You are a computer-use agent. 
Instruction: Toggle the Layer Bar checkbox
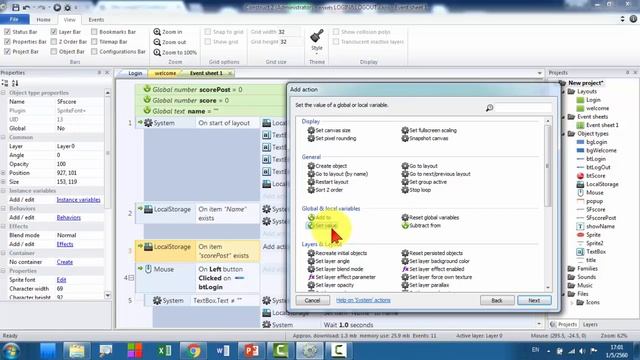click(54, 32)
